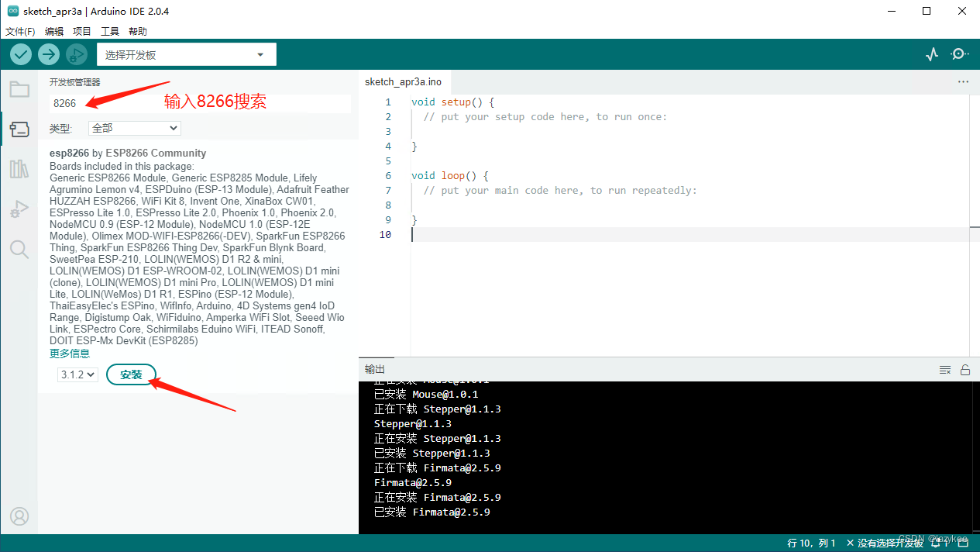The image size is (980, 552).
Task: Open the 更多信息 link
Action: [69, 353]
